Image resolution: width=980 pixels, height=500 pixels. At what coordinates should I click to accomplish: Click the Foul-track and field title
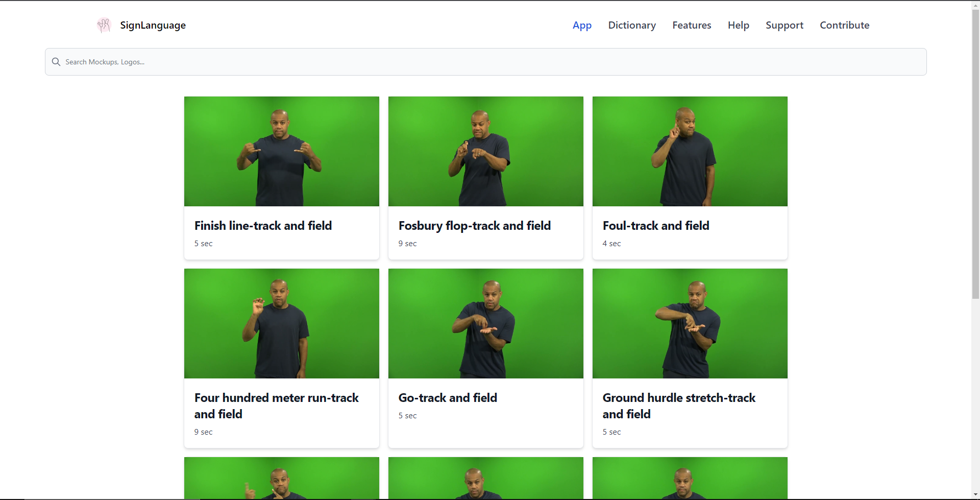click(656, 226)
